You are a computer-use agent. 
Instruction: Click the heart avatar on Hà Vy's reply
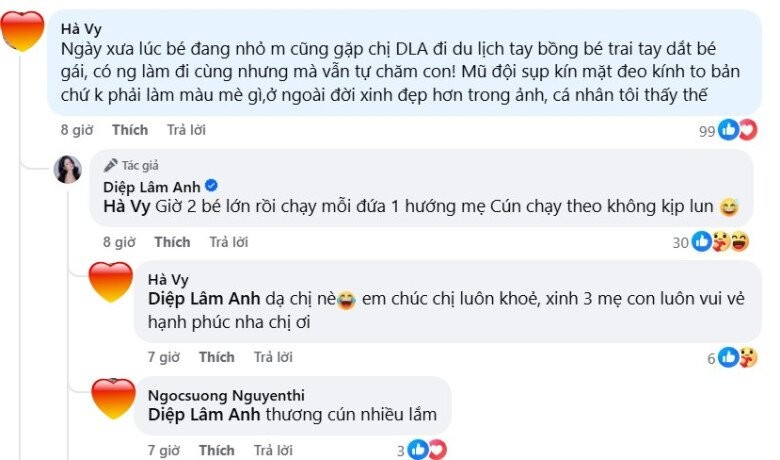111,284
